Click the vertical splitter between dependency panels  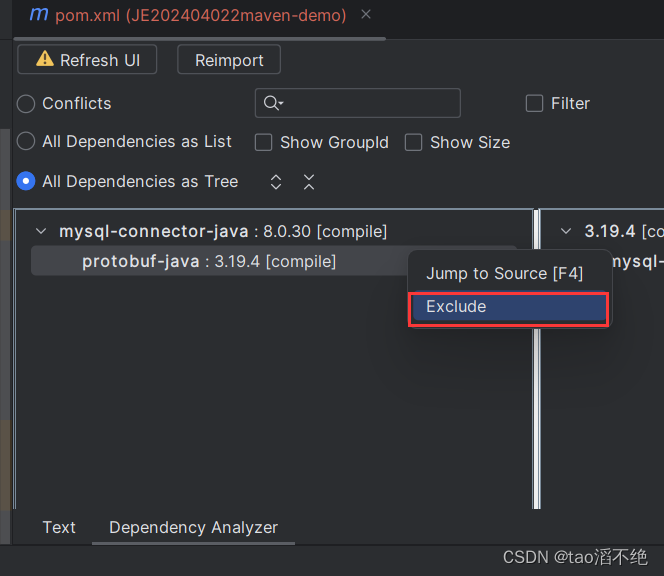click(x=537, y=358)
